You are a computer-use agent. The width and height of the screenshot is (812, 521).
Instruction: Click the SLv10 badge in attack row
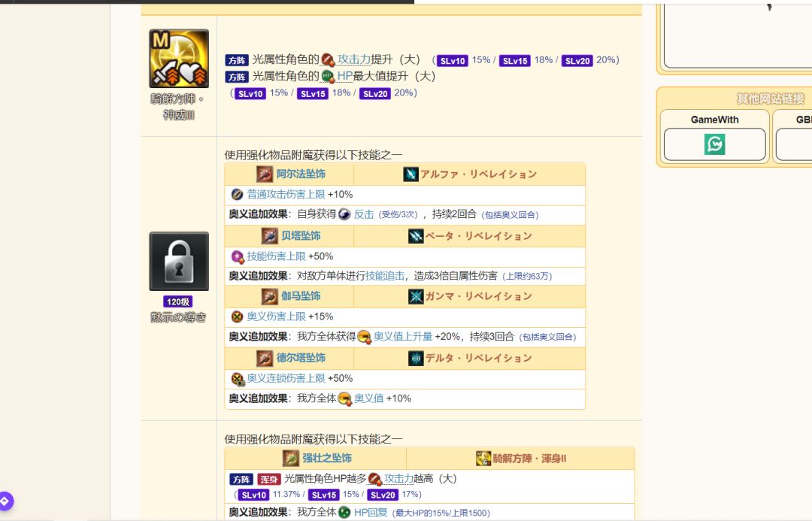click(453, 61)
